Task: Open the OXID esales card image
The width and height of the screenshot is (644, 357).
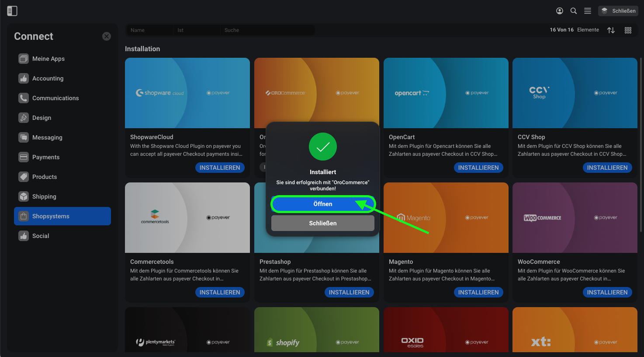Action: [x=446, y=329]
